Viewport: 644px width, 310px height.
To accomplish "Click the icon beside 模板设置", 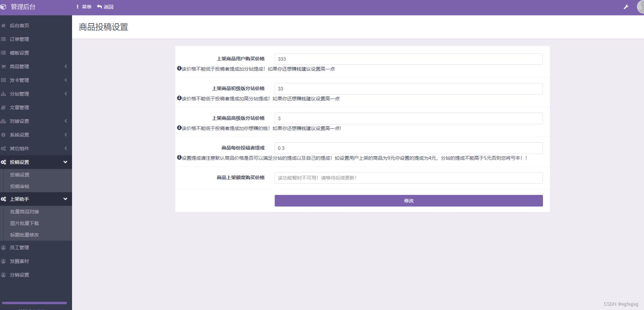I will 3,53.
